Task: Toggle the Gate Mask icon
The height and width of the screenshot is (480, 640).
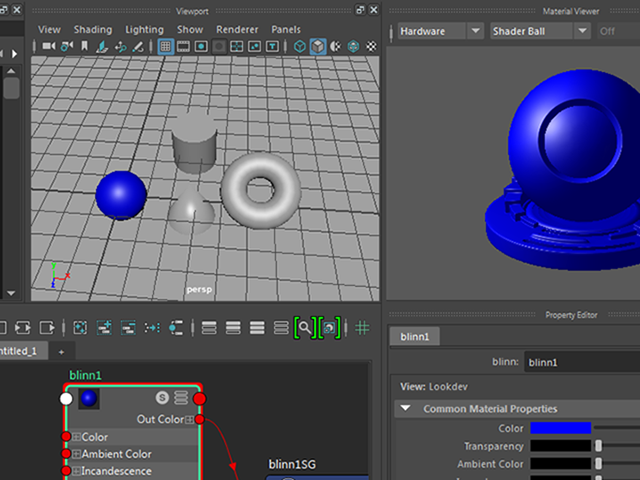Action: tap(219, 47)
